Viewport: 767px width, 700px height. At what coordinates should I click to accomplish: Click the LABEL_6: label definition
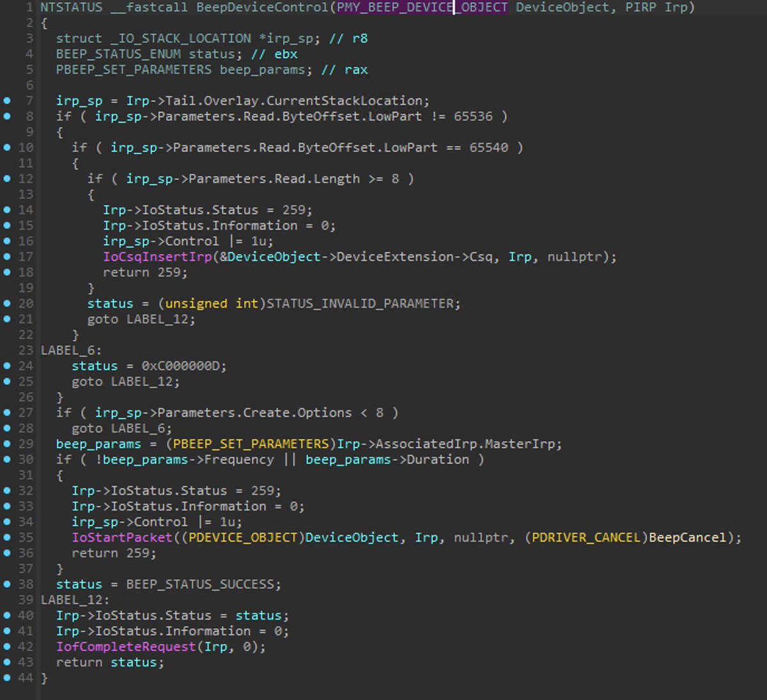72,350
